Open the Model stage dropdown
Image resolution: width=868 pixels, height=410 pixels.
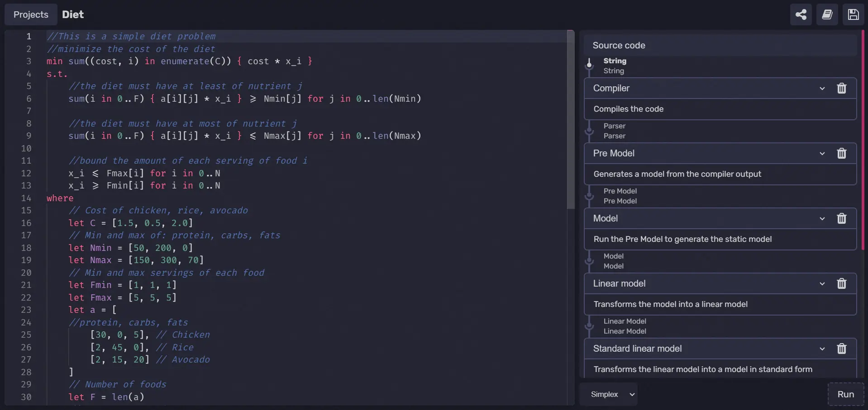tap(823, 218)
